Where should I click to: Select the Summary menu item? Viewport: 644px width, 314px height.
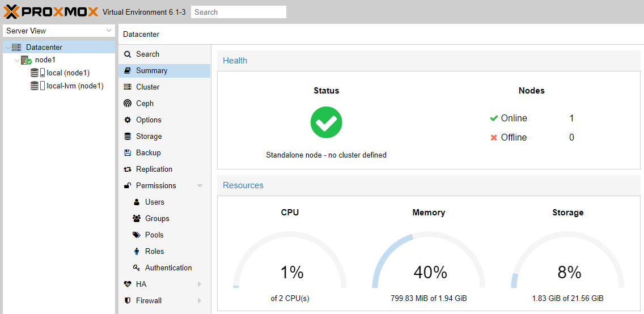[x=151, y=71]
